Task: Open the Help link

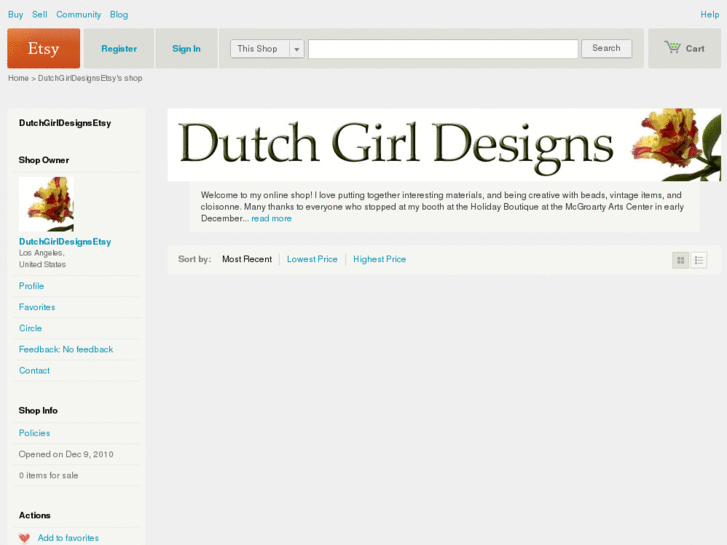Action: [x=709, y=14]
